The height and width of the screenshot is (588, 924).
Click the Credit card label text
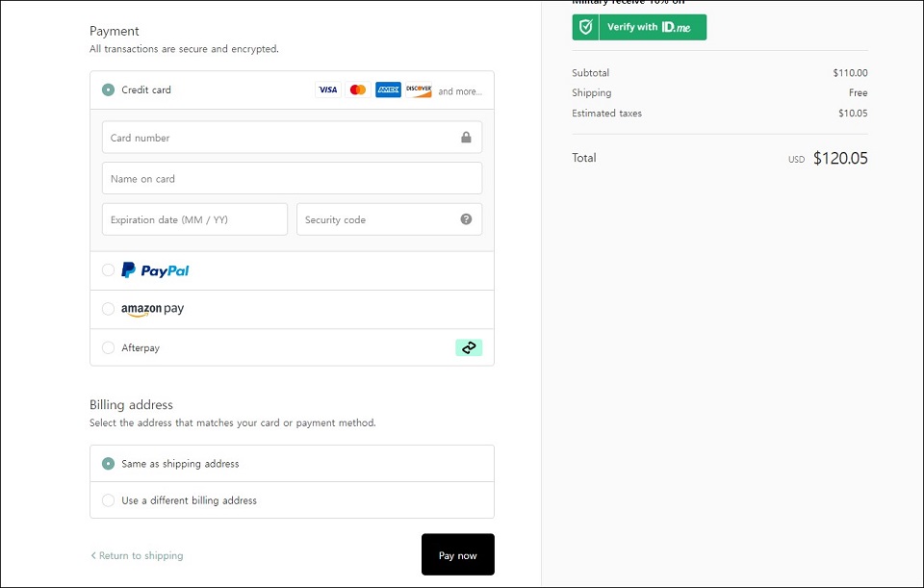coord(146,89)
